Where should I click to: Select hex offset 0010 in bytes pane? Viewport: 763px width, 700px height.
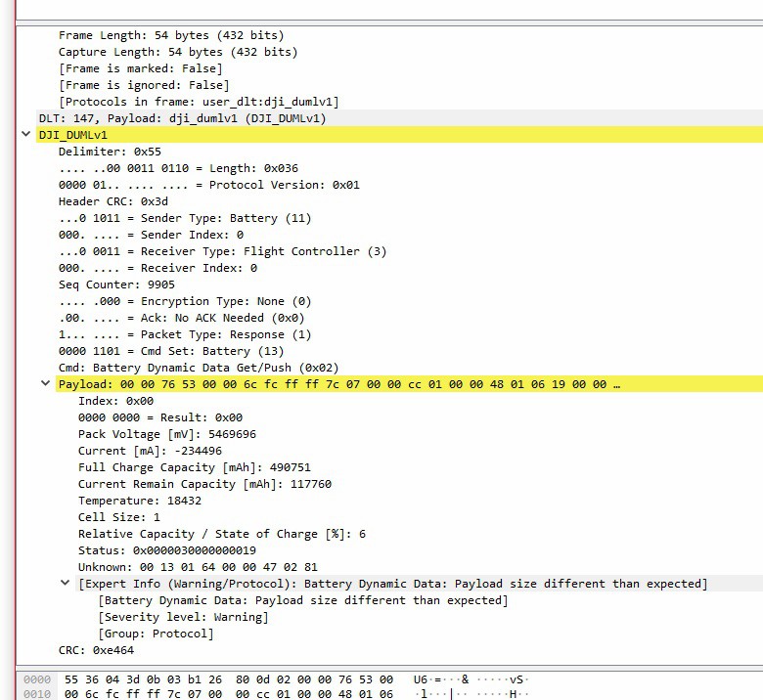pos(37,694)
